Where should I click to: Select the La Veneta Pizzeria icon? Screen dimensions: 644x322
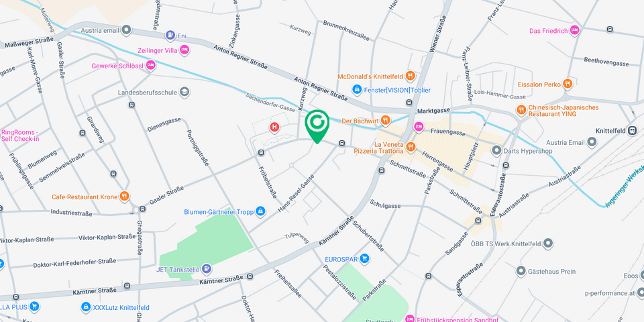410,147
